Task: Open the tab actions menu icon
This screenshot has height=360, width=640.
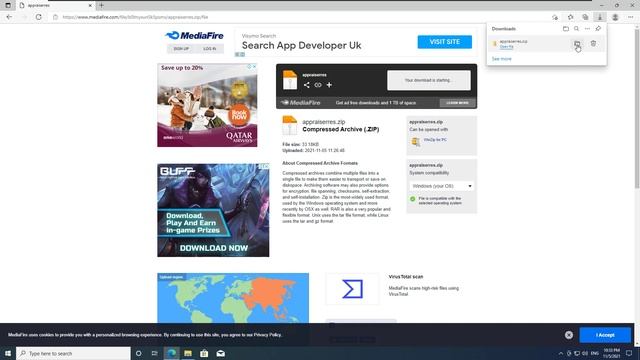Action: tap(7, 5)
